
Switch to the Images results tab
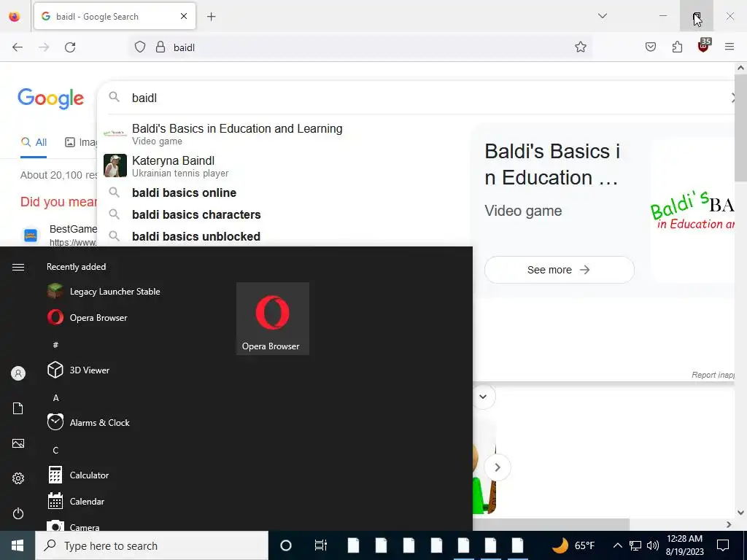point(81,142)
